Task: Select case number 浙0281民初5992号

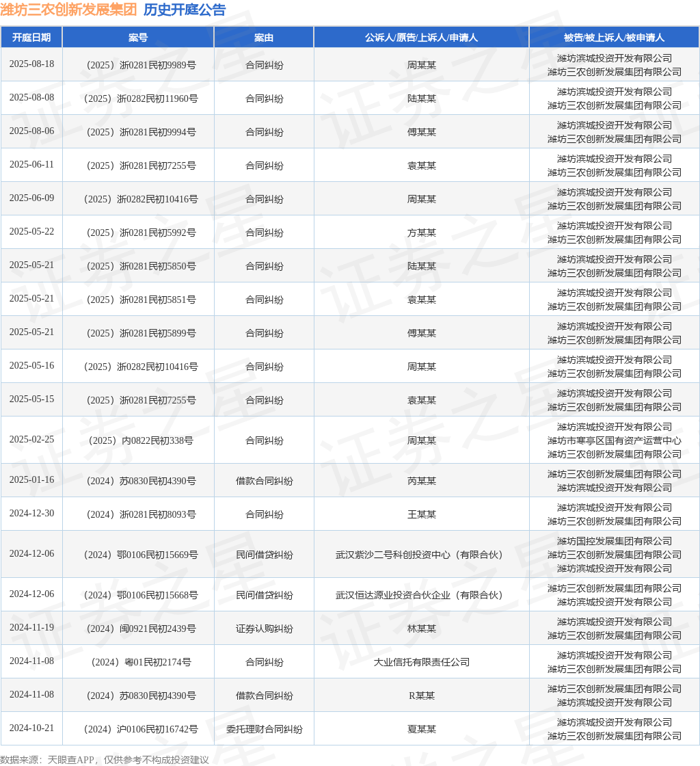Action: (141, 233)
